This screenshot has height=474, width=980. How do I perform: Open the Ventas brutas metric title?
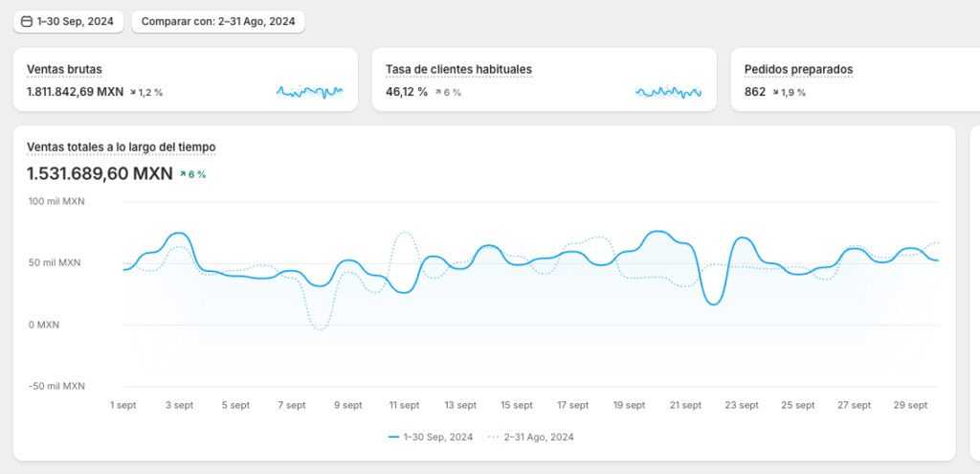[64, 70]
